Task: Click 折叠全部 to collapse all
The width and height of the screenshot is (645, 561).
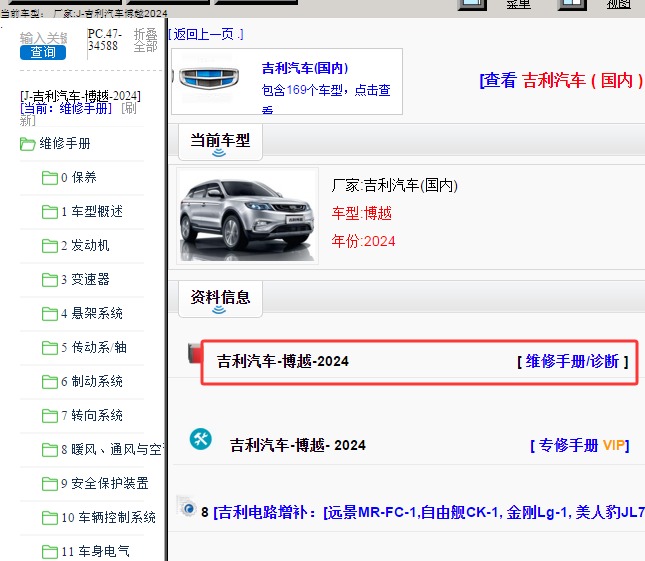Action: [x=145, y=40]
